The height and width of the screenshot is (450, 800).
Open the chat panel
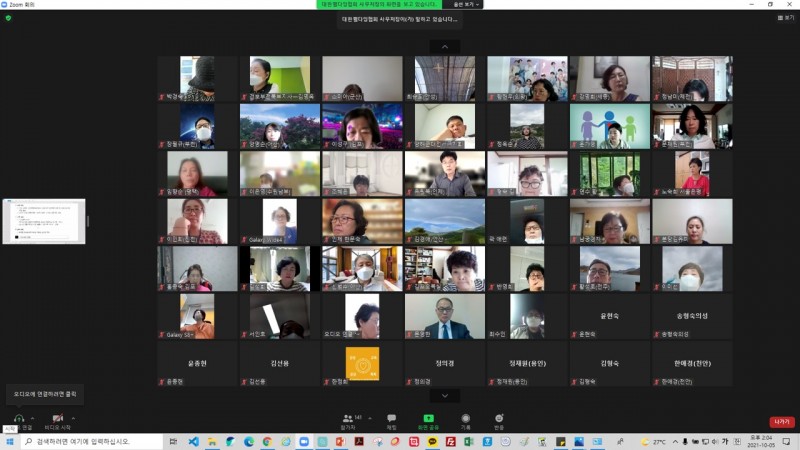(391, 418)
